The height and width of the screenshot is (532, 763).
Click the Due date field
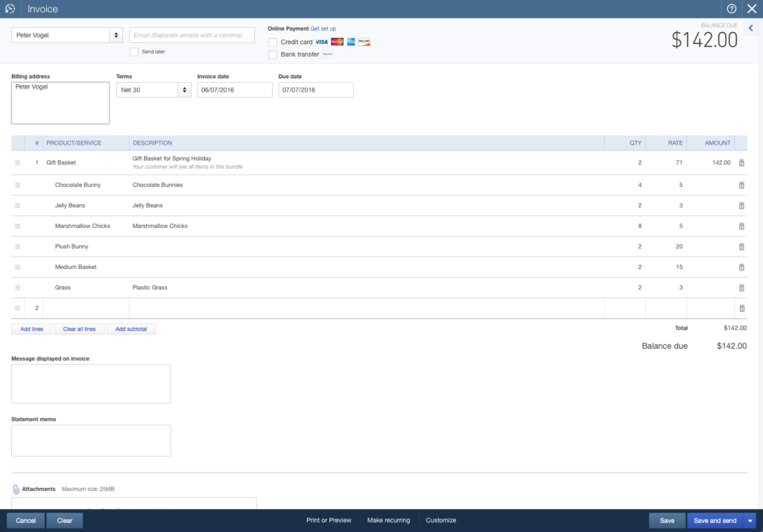coord(316,89)
